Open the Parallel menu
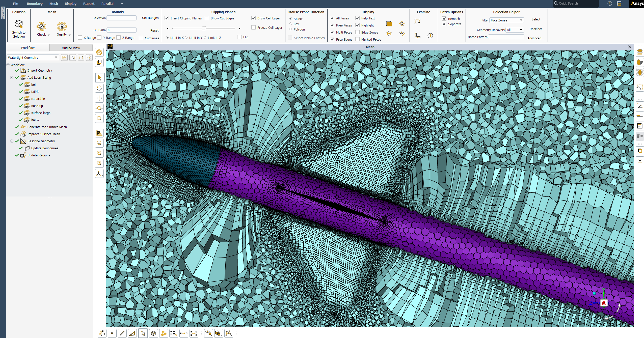The image size is (644, 338). click(107, 4)
